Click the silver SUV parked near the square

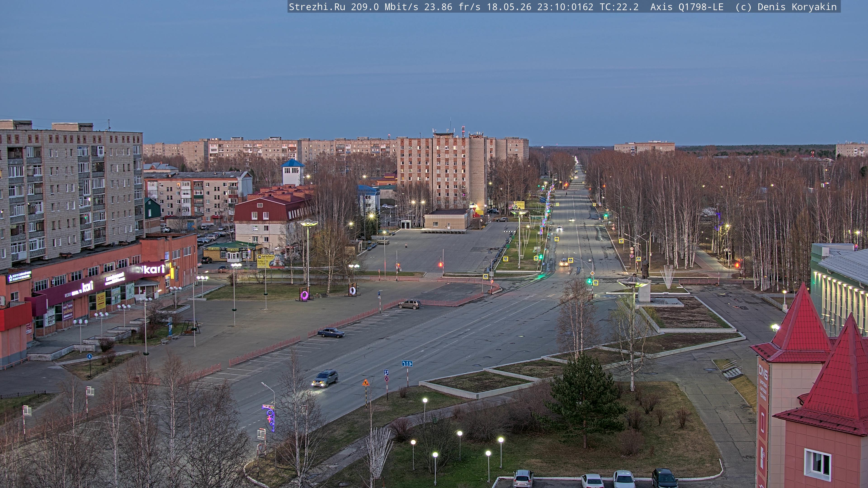(x=409, y=304)
